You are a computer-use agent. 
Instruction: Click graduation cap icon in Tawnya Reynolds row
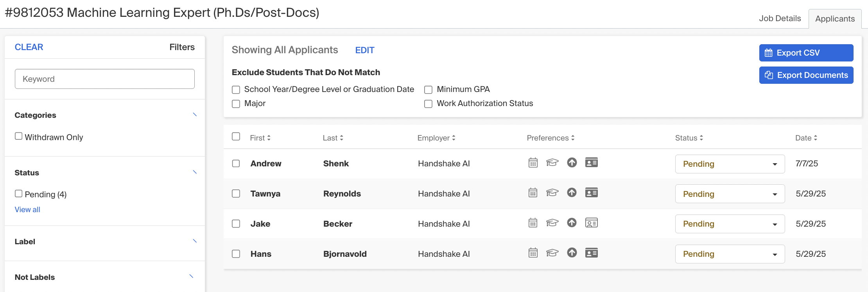click(552, 193)
